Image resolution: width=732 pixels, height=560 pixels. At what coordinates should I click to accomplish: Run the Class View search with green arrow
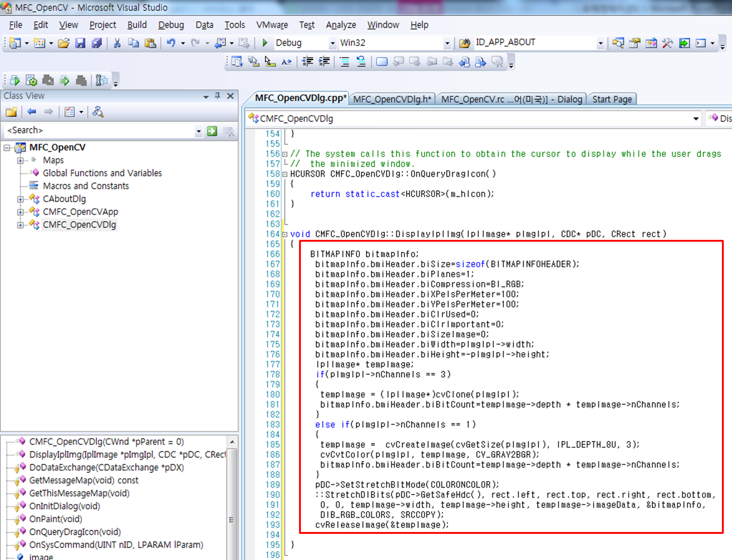coord(212,131)
